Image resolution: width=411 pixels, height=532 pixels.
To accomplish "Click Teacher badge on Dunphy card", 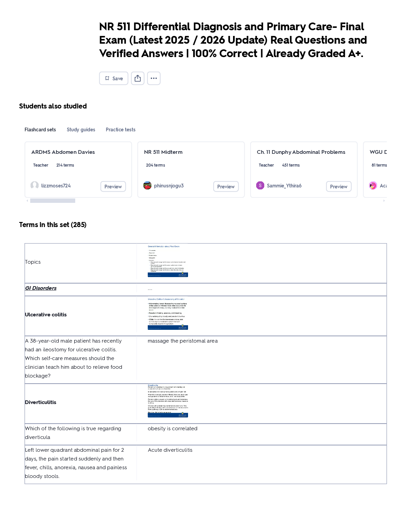I will point(266,165).
